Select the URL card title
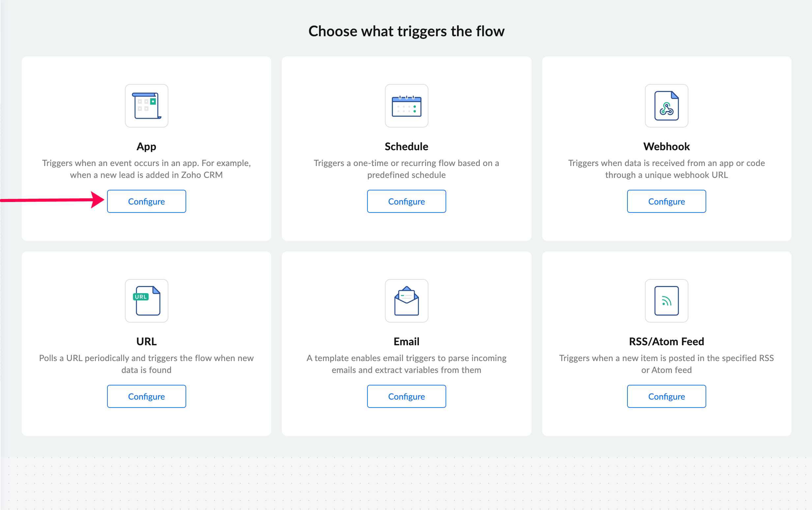This screenshot has width=812, height=510. [x=146, y=341]
